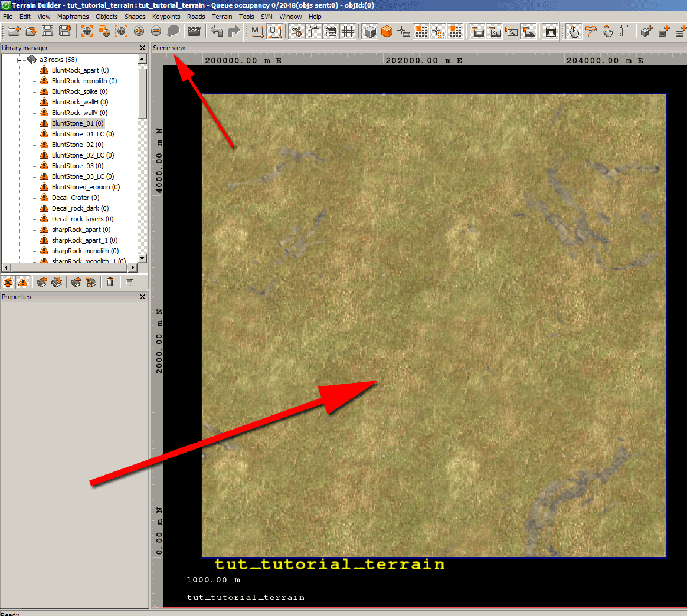The height and width of the screenshot is (616, 687).
Task: Open the Terrain menu
Action: point(222,17)
